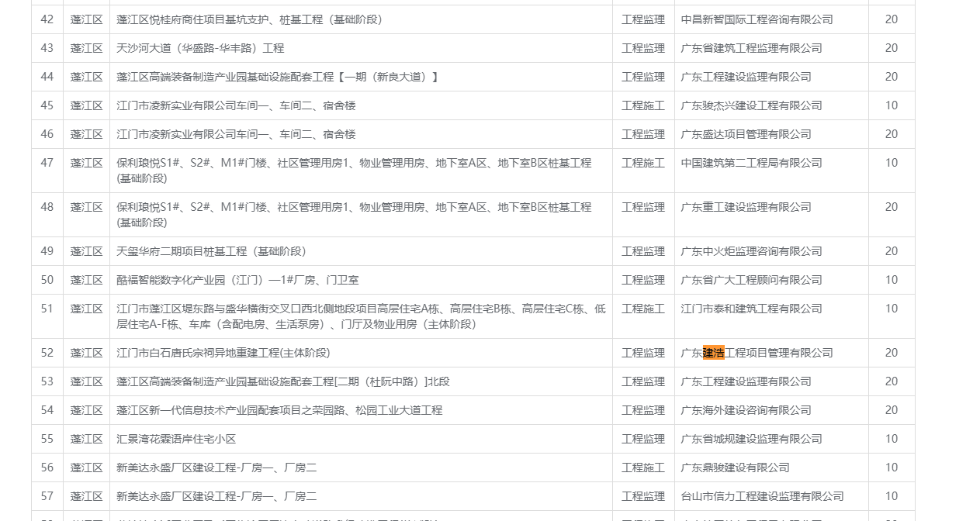Click company 广东建浩工程项目管理有限公司 with highlighted text
The height and width of the screenshot is (521, 980).
757,353
